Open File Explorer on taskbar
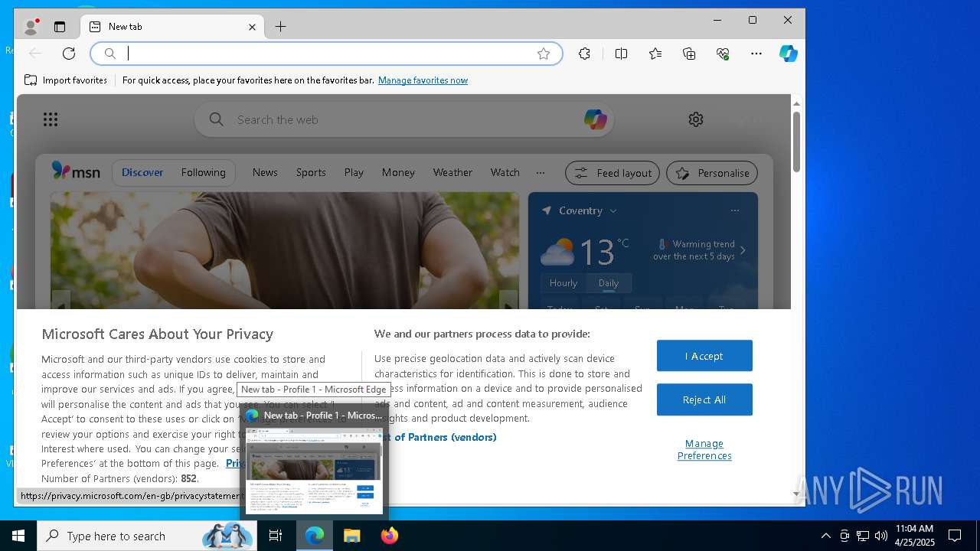The height and width of the screenshot is (551, 980). click(x=351, y=536)
